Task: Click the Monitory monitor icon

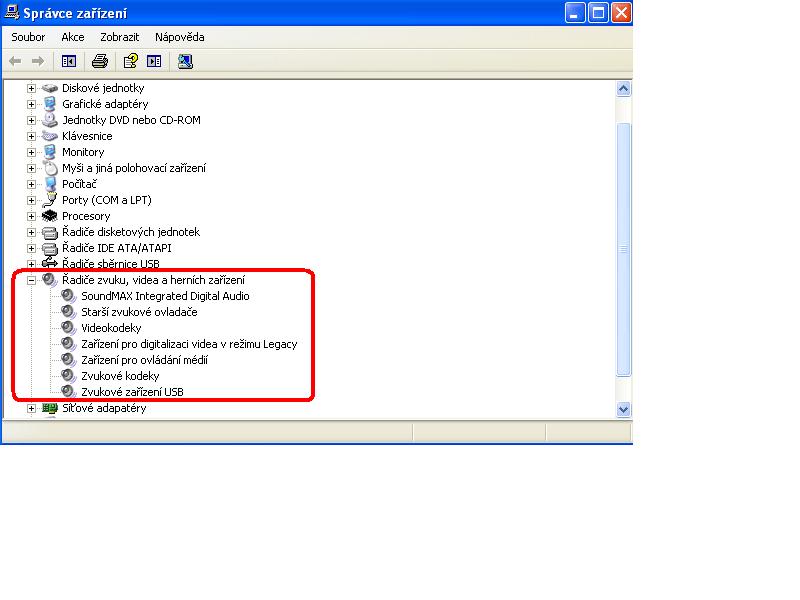Action: point(50,152)
